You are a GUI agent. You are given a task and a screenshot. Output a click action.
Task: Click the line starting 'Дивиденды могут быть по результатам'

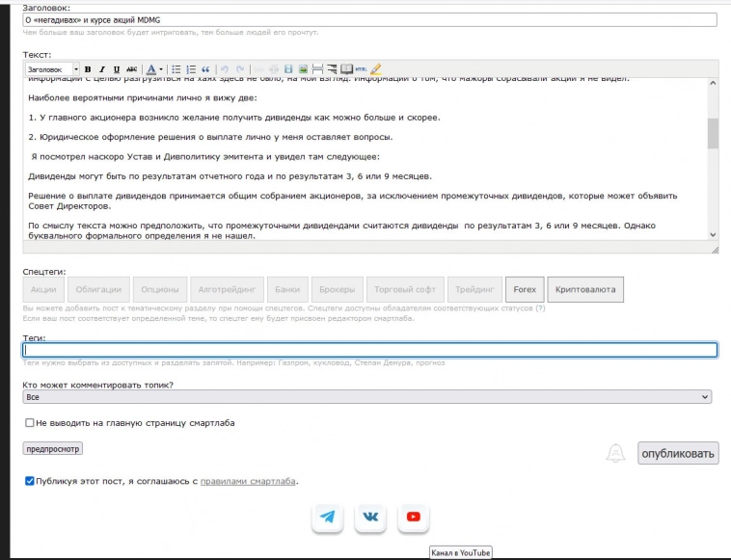(x=230, y=176)
